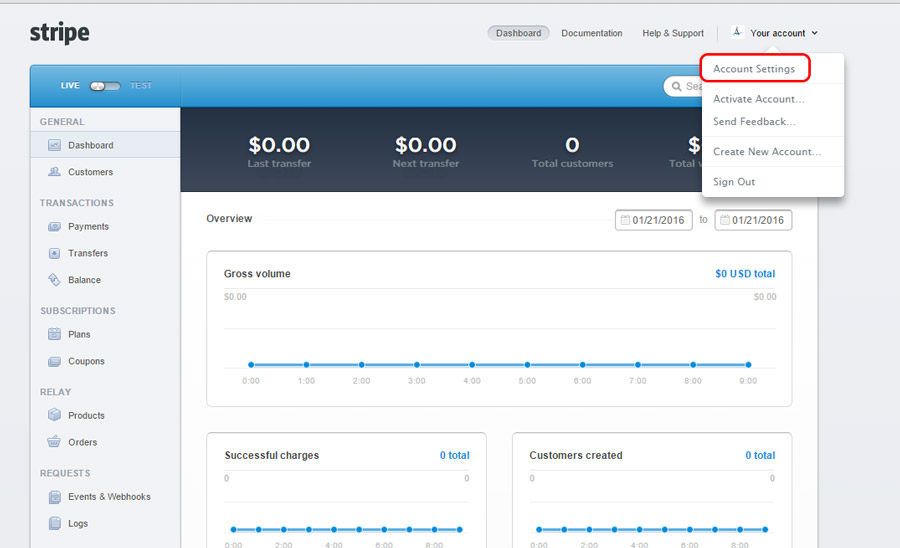Screen dimensions: 900x548
Task: Open Balance in the sidebar
Action: pos(84,279)
